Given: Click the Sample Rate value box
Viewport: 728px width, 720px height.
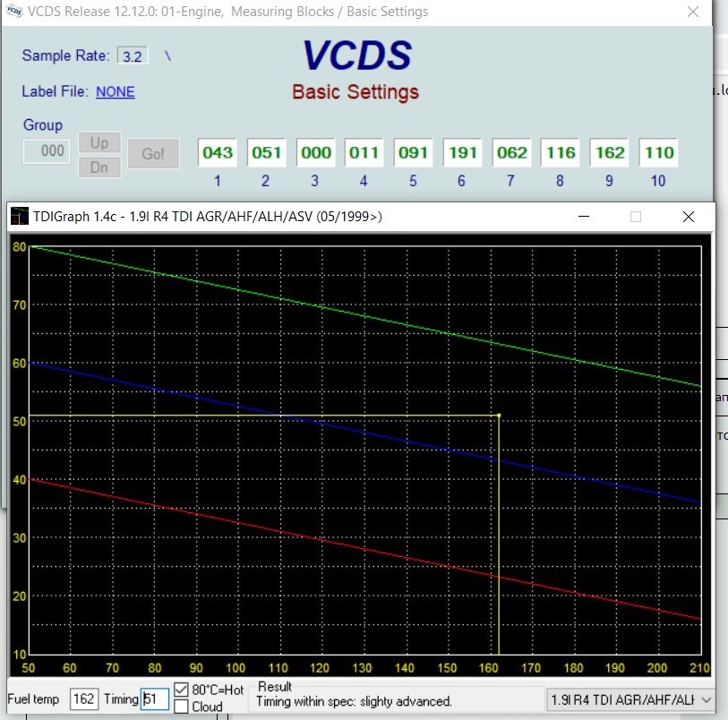Looking at the screenshot, I should pos(132,56).
